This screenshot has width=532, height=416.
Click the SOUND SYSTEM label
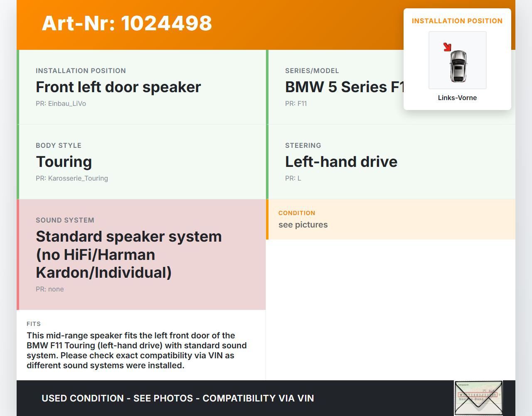[x=65, y=220]
